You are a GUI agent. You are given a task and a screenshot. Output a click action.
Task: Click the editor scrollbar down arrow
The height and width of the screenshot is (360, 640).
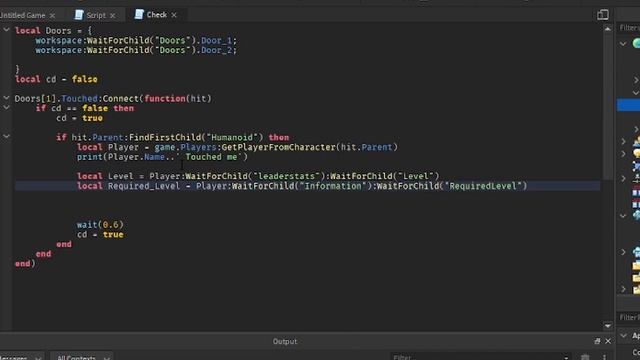coord(608,326)
